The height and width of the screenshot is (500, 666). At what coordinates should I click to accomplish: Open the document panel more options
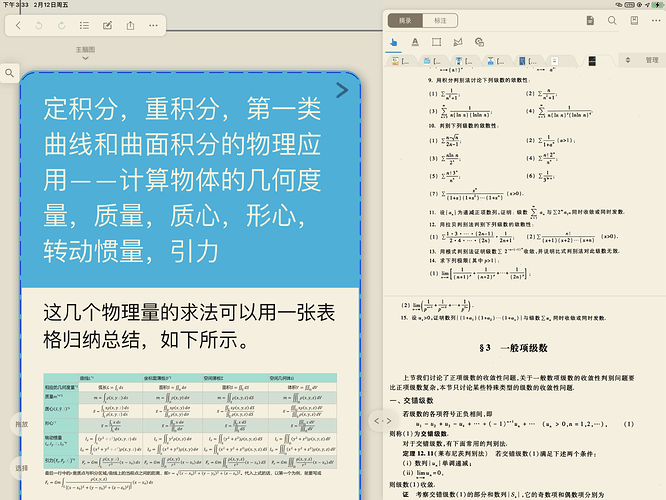(x=656, y=20)
